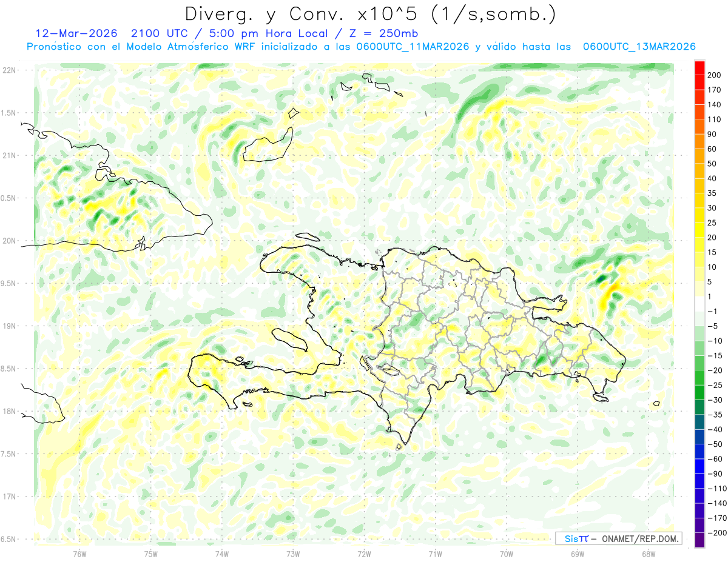728x562 pixels.
Task: Select the -140 color scale value
Action: [718, 503]
